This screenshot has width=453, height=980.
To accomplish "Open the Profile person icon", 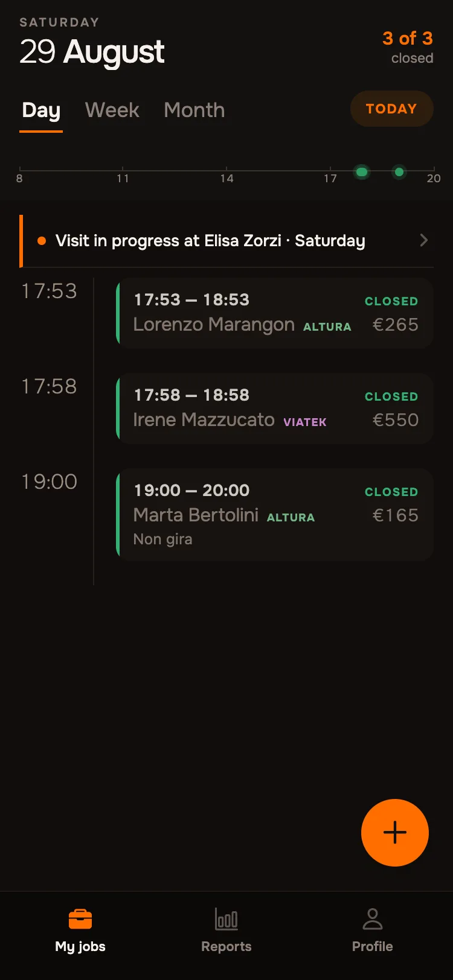I will 373,919.
